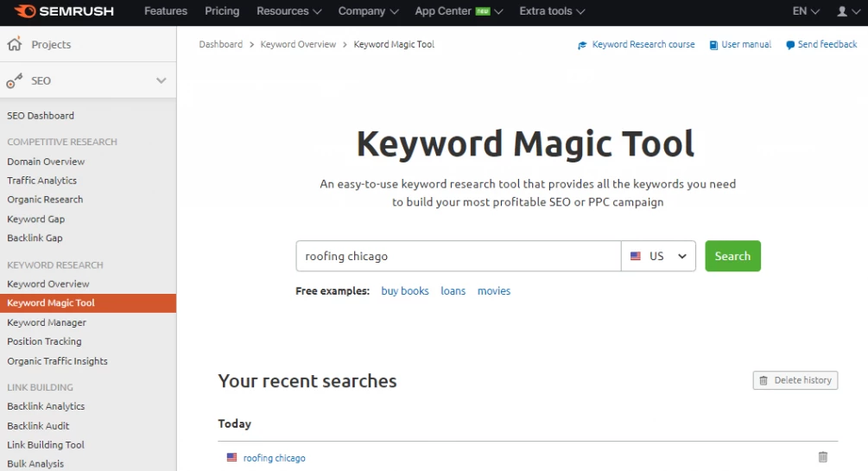Screen dimensions: 868x471
Task: Click the keyword search input field
Action: [459, 256]
